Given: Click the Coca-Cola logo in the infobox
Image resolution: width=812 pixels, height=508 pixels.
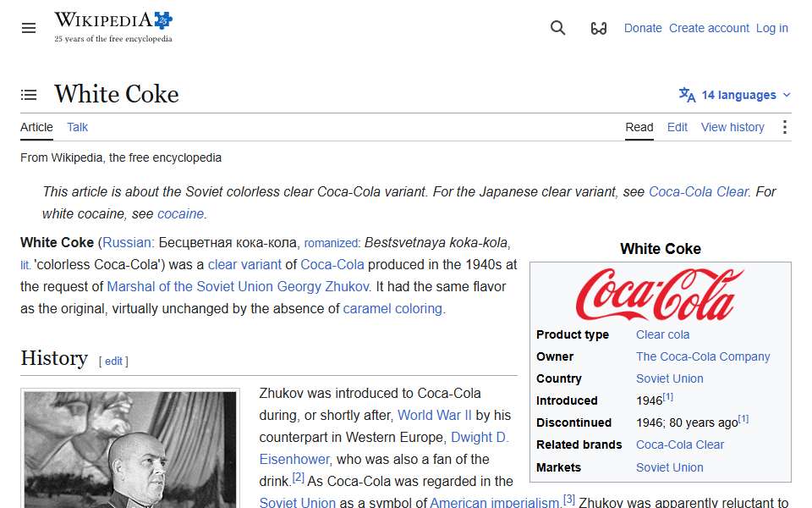Looking at the screenshot, I should point(660,294).
